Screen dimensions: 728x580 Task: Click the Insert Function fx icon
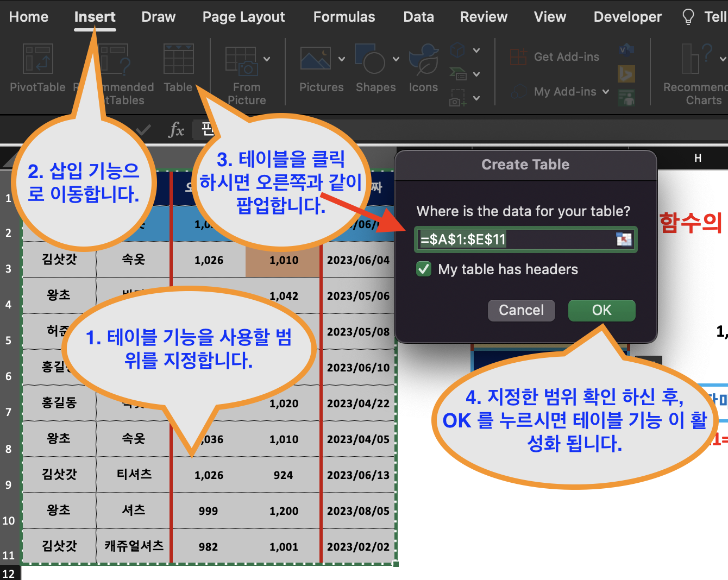click(175, 130)
